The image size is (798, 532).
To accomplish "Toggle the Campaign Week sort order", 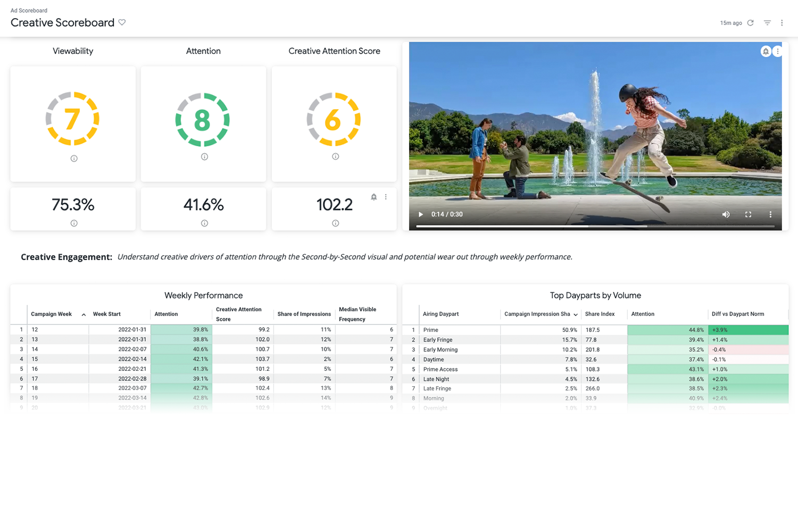I will click(84, 314).
